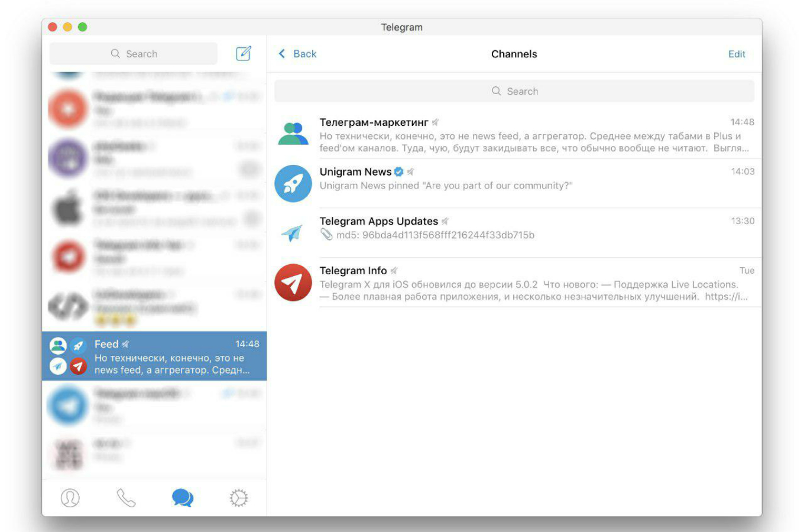Click muted icon beside Telegram Info
The image size is (804, 532).
tap(394, 271)
